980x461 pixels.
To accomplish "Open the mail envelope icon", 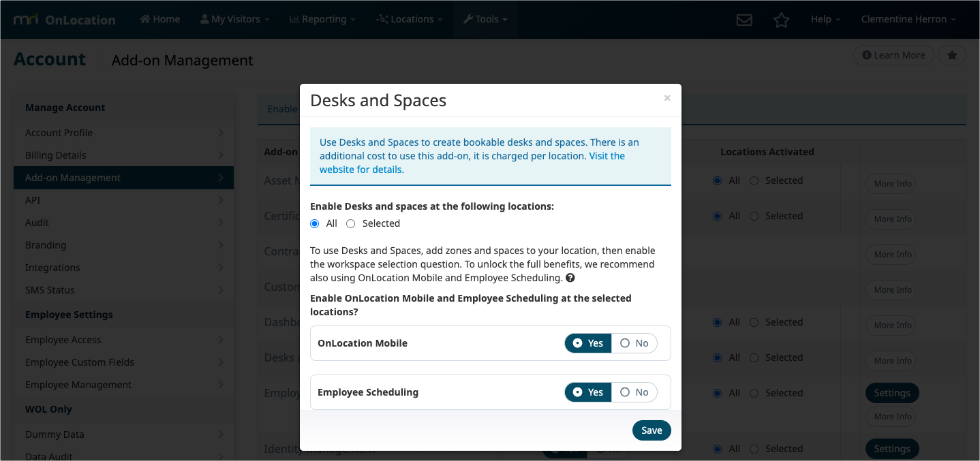I will tap(744, 20).
